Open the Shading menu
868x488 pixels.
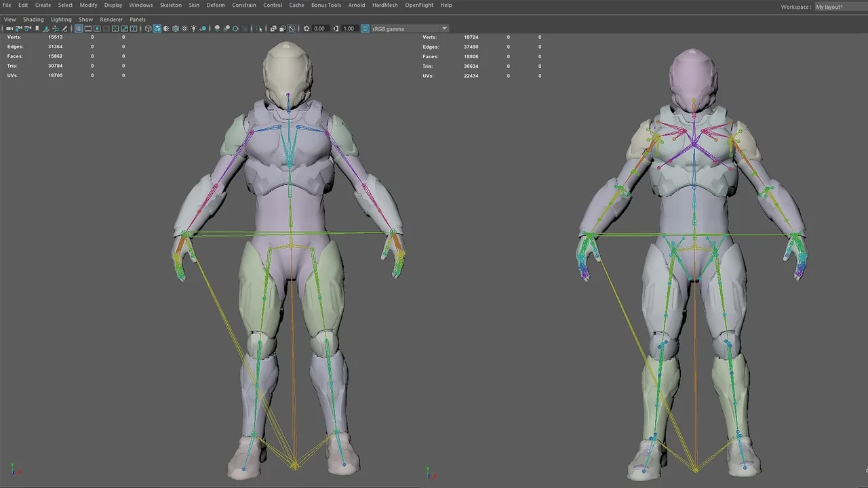[33, 19]
